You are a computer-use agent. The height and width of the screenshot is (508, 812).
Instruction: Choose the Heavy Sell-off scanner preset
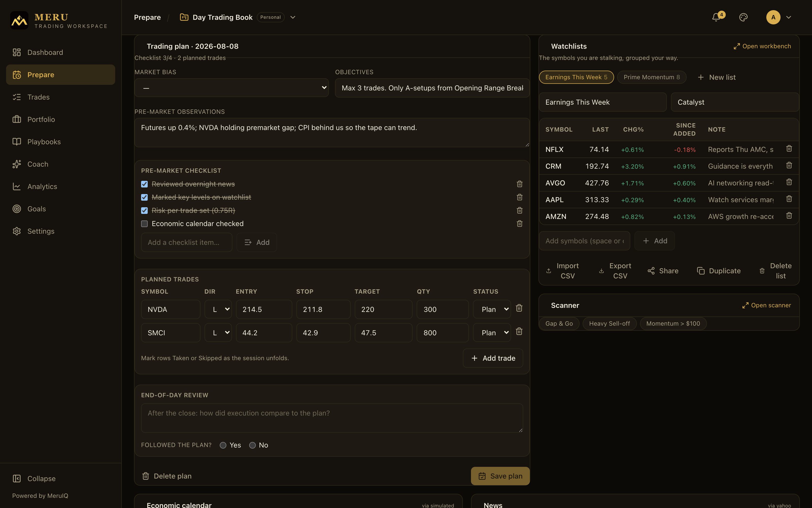(x=609, y=324)
